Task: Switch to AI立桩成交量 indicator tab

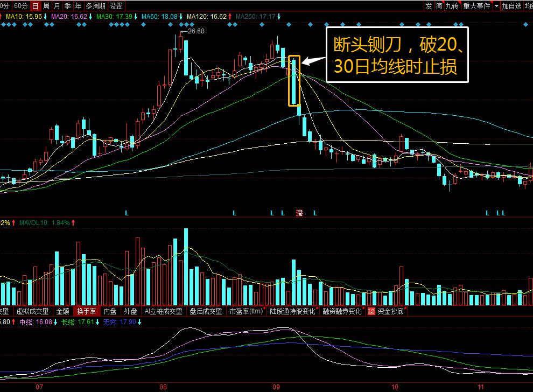Action: pyautogui.click(x=163, y=311)
